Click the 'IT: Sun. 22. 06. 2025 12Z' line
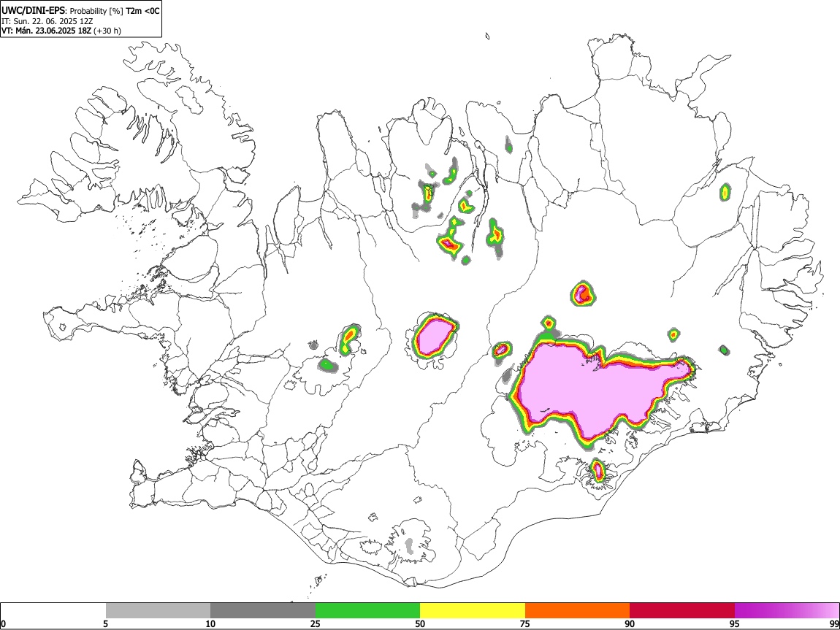The width and height of the screenshot is (840, 630). 47,21
